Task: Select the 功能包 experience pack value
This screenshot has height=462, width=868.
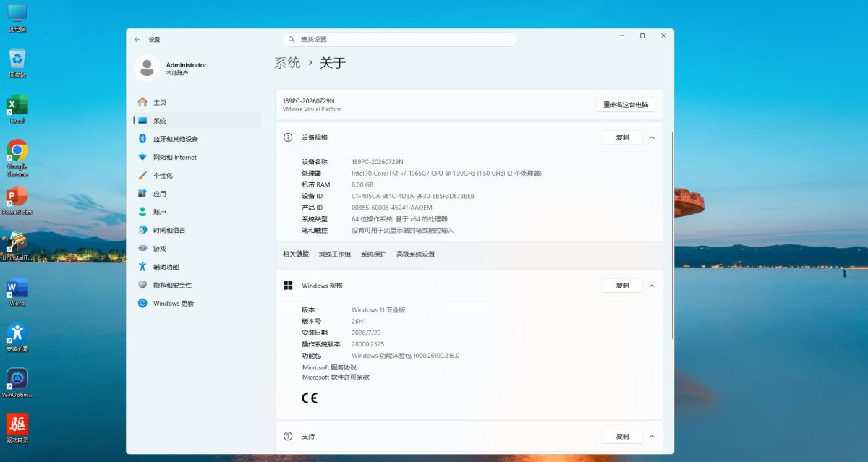Action: 405,356
